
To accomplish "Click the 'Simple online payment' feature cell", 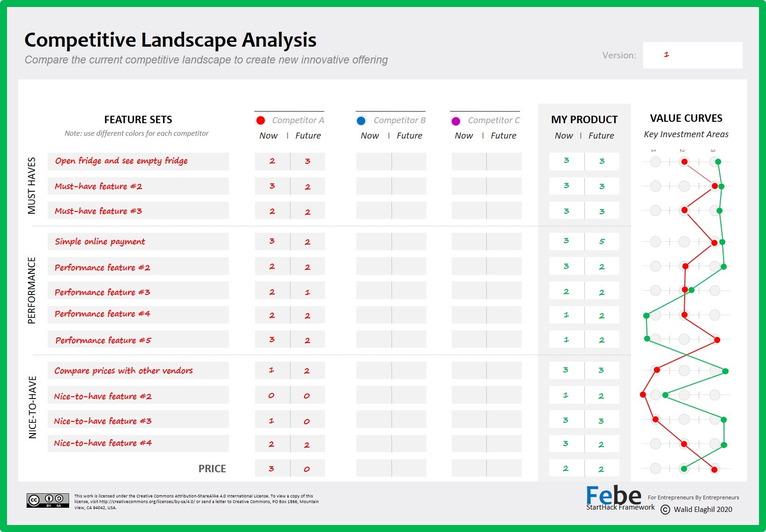I will 138,241.
